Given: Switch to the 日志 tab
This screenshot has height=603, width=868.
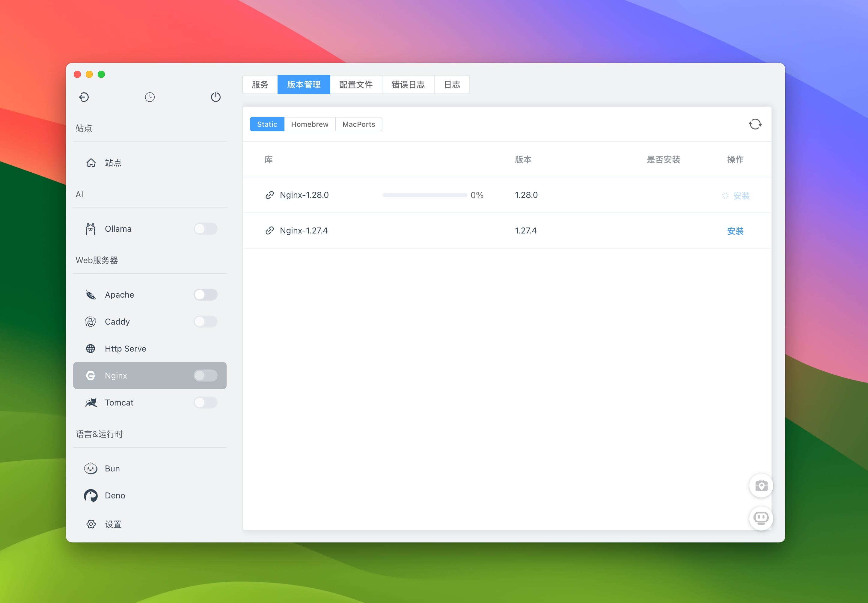Looking at the screenshot, I should 452,85.
